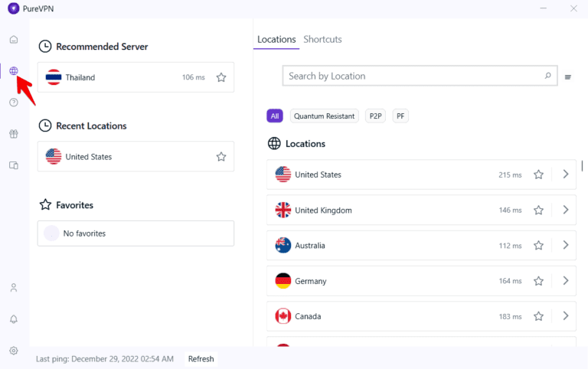Expand Canada's city list chevron
This screenshot has height=369, width=588.
566,315
